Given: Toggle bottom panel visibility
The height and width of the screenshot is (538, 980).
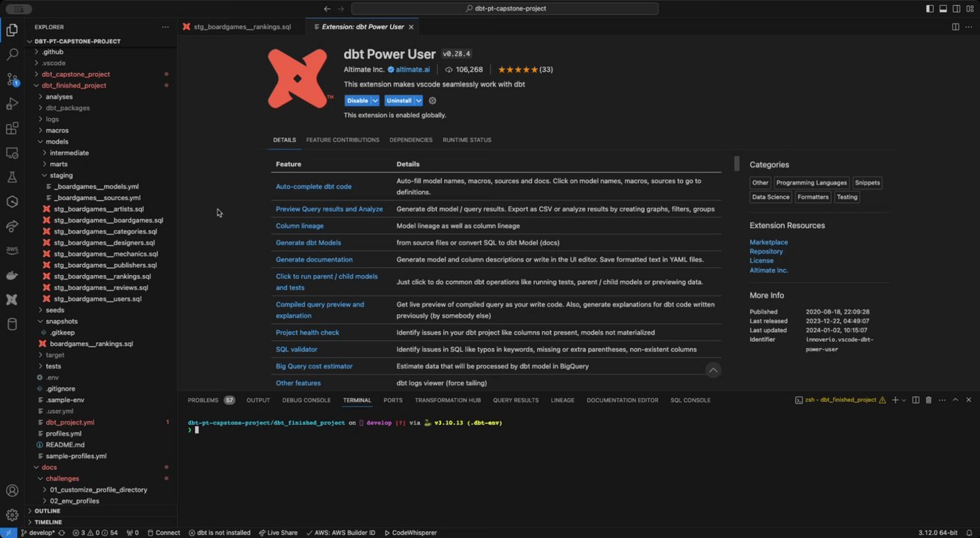Looking at the screenshot, I should pyautogui.click(x=943, y=8).
